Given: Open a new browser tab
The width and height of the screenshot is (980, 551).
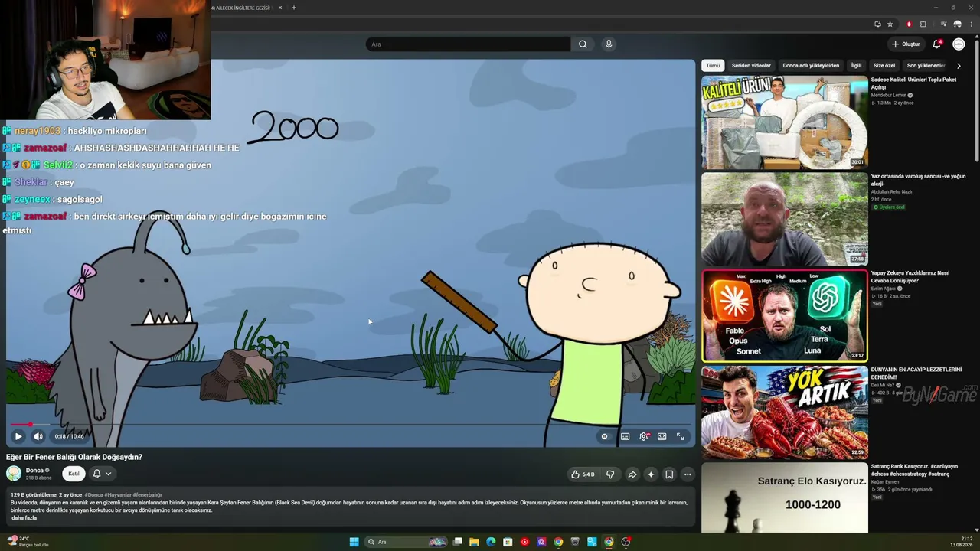Looking at the screenshot, I should click(x=294, y=8).
